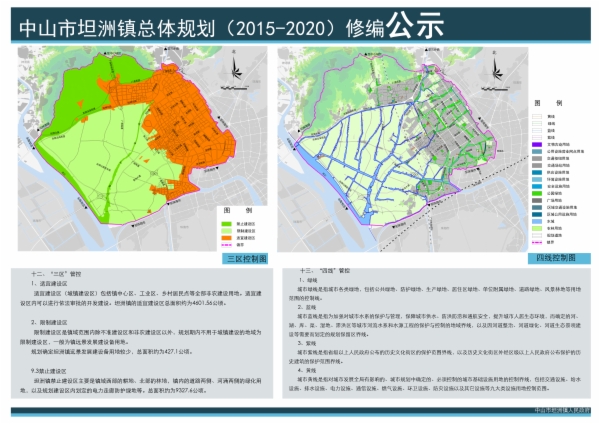The height and width of the screenshot is (424, 600).
Task: Click the subheading 2、蓝线 in right text panel
Action: (x=307, y=307)
